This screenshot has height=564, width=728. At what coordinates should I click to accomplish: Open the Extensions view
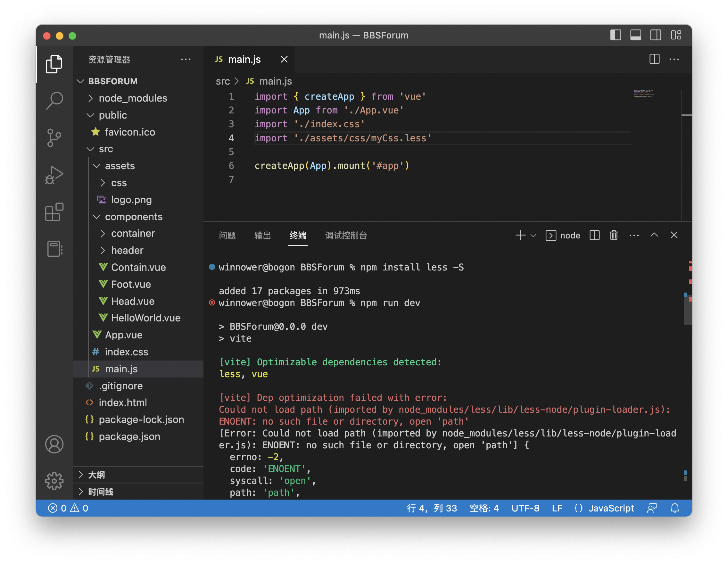pos(54,212)
